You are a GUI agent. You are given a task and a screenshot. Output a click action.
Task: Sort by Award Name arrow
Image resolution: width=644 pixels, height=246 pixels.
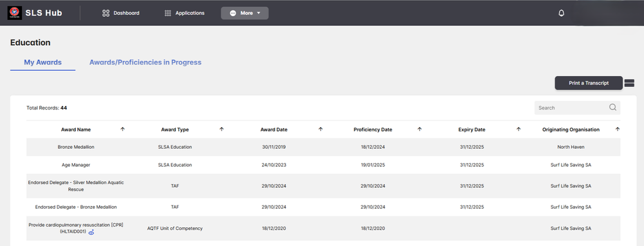(122, 129)
